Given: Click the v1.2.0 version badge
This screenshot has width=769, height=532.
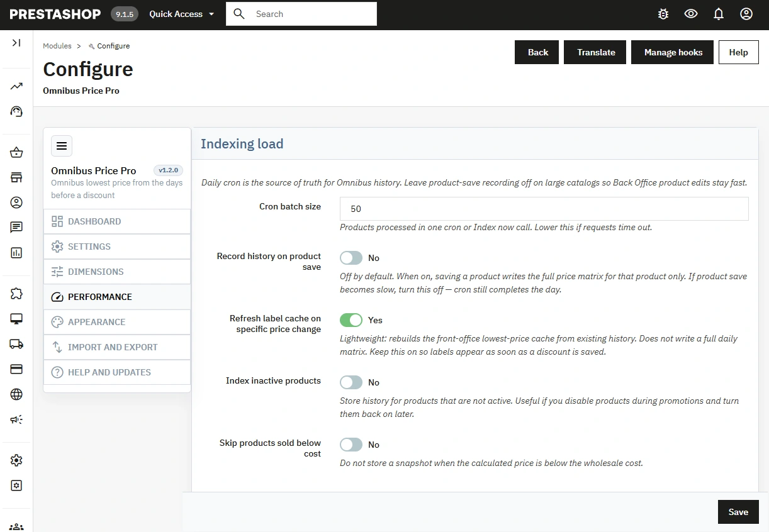Looking at the screenshot, I should 169,170.
